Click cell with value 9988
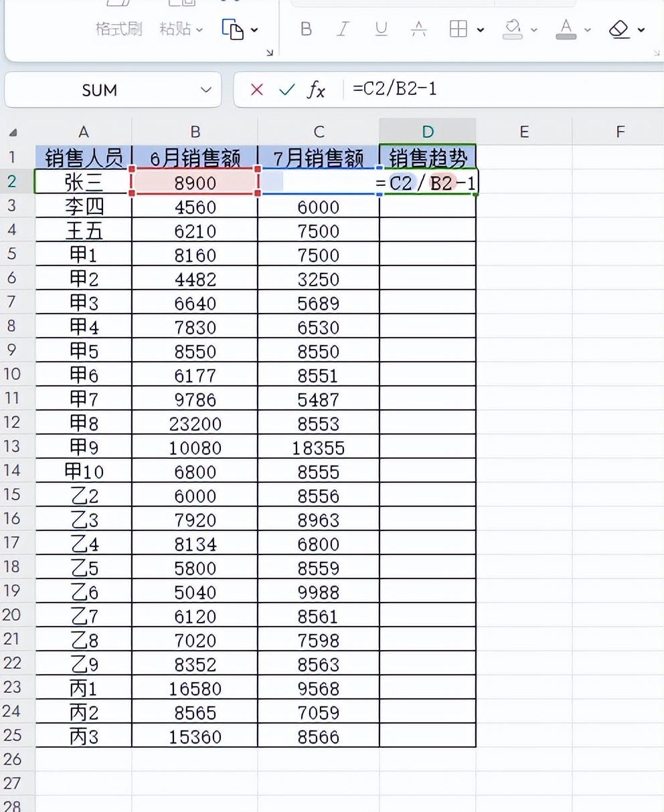Image resolution: width=664 pixels, height=812 pixels. click(319, 592)
